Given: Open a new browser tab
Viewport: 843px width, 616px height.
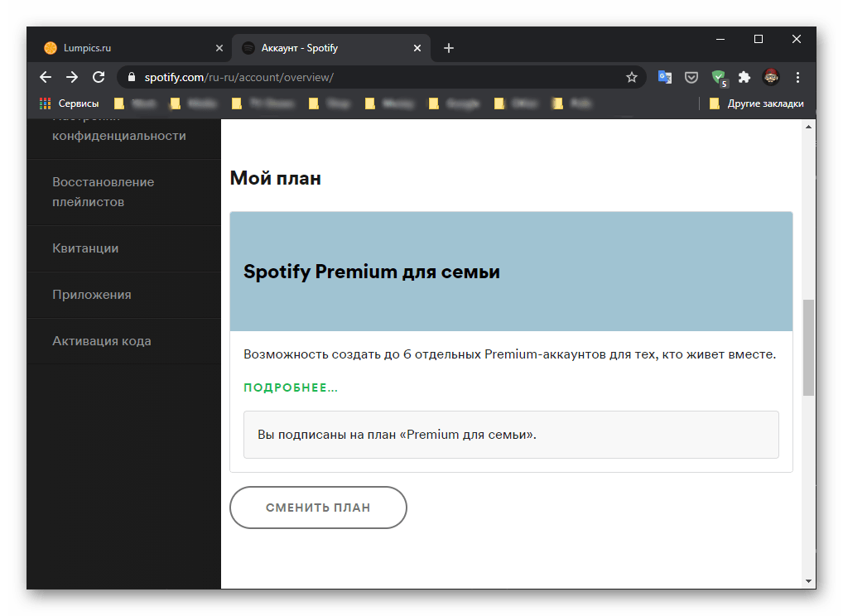Looking at the screenshot, I should click(x=449, y=48).
